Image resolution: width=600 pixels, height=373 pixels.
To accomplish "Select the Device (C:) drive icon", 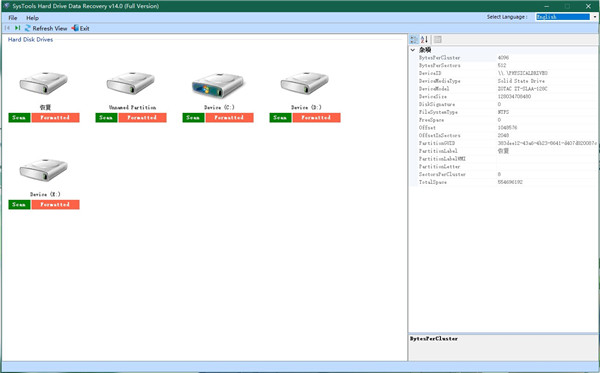I will pos(218,85).
